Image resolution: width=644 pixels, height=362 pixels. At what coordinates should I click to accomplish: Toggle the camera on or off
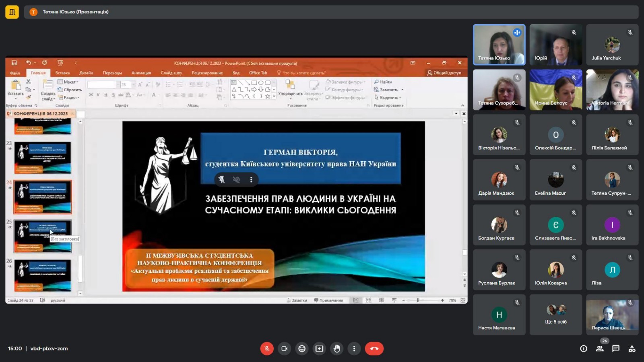point(284,349)
